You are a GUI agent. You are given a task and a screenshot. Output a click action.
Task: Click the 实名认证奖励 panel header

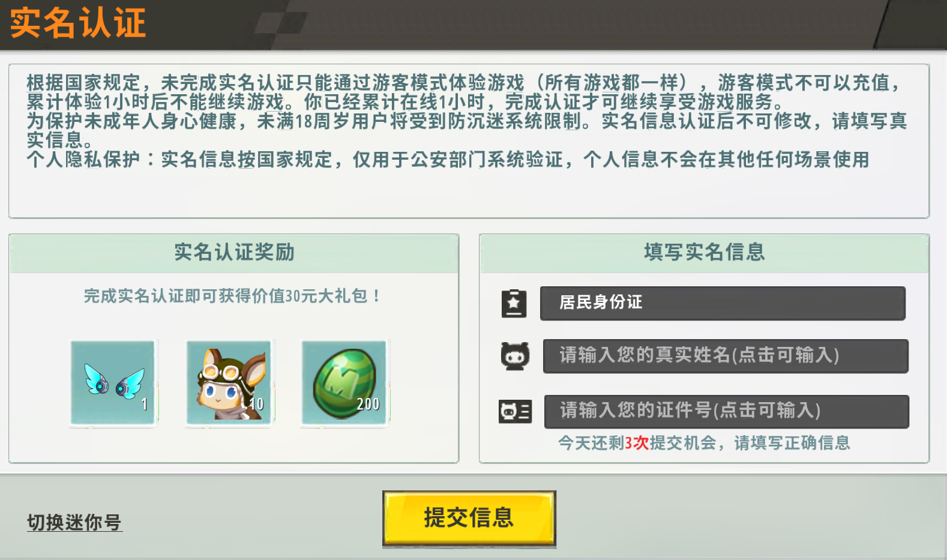click(x=234, y=253)
